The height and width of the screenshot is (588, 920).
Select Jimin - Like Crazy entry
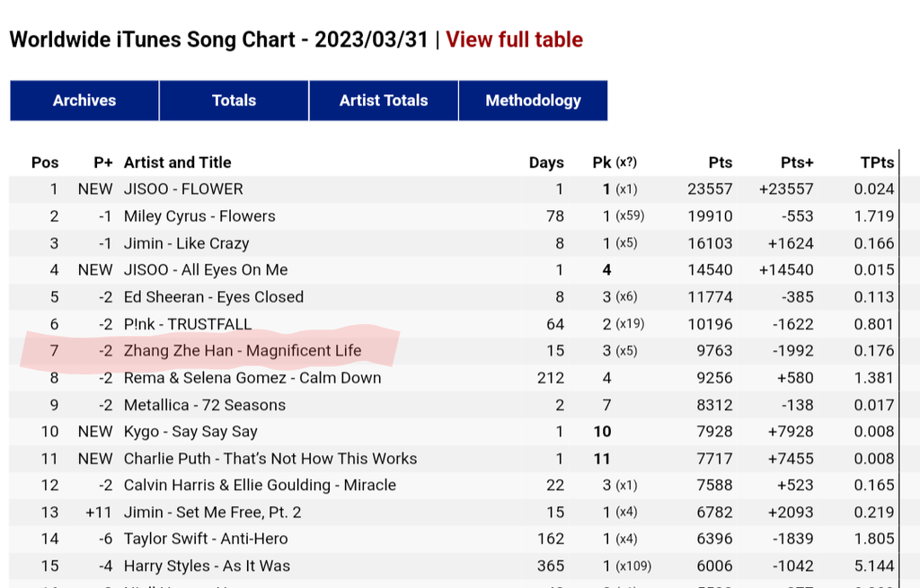pyautogui.click(x=187, y=243)
